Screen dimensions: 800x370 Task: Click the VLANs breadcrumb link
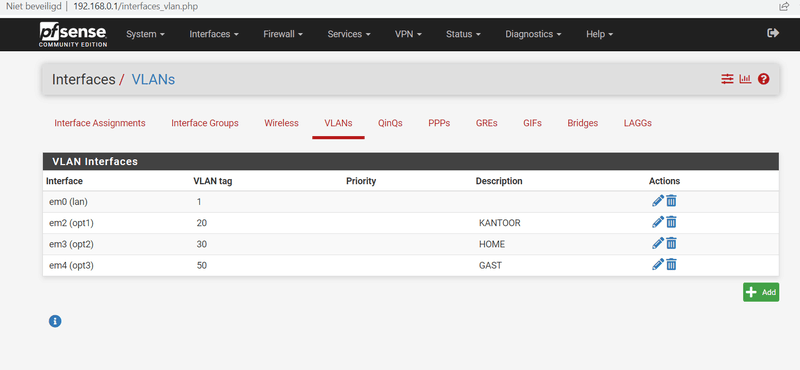point(153,80)
